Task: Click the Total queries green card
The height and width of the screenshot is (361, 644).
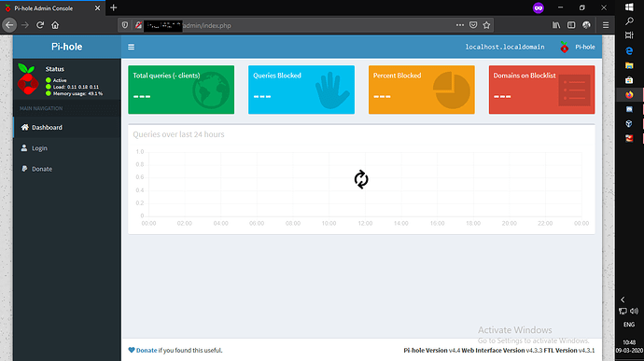Action: coord(181,90)
